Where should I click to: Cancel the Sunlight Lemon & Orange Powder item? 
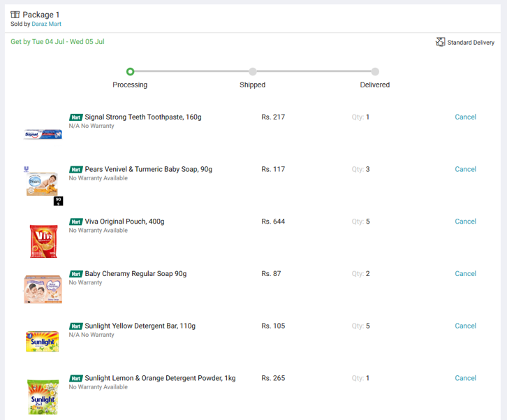[465, 378]
